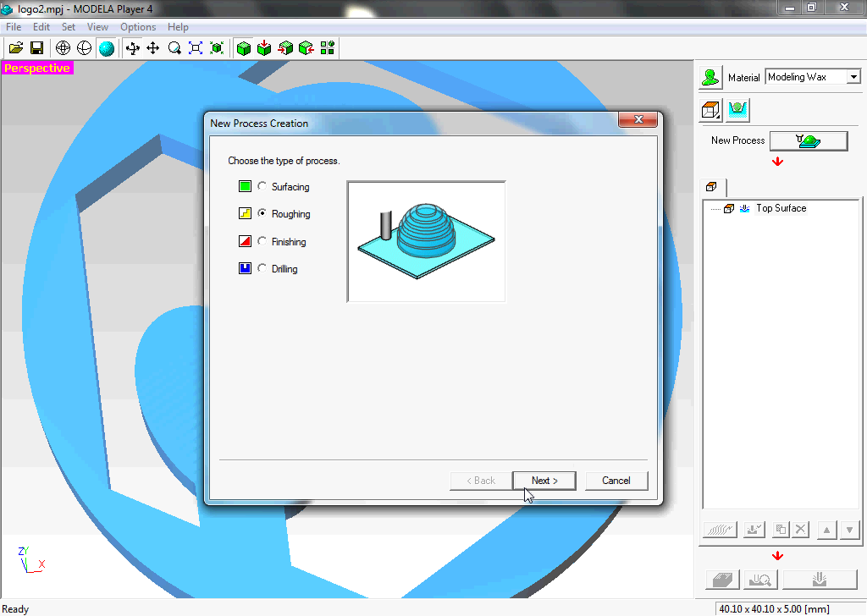Select the cube with red down arrow
Screen dimensions: 867x616
click(x=264, y=48)
